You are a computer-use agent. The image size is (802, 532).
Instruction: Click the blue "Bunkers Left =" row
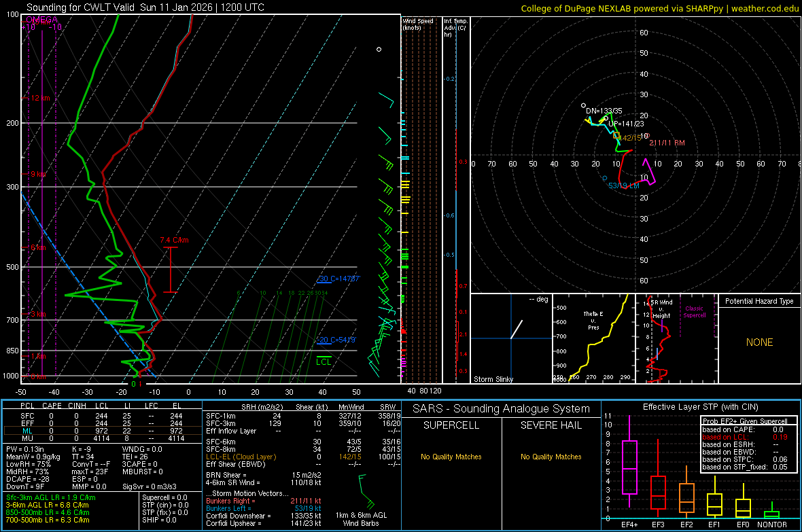264,508
